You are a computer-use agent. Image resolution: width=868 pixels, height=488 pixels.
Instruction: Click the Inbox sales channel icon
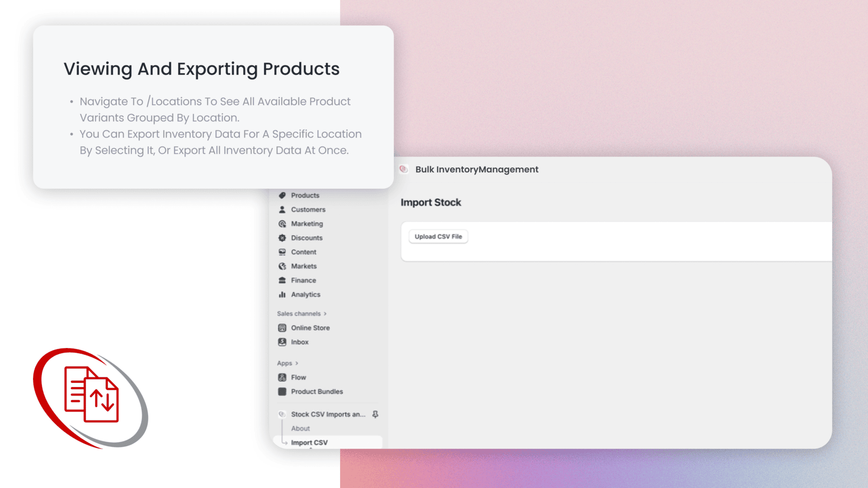pyautogui.click(x=283, y=342)
